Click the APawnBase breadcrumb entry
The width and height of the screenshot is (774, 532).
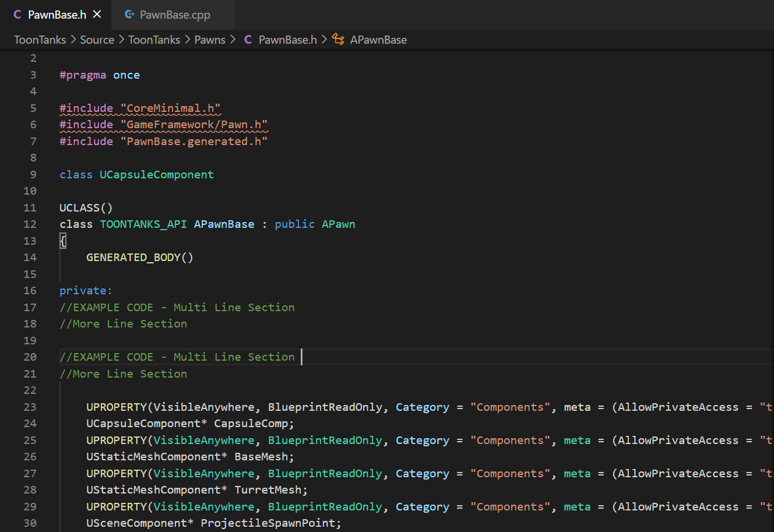point(378,40)
